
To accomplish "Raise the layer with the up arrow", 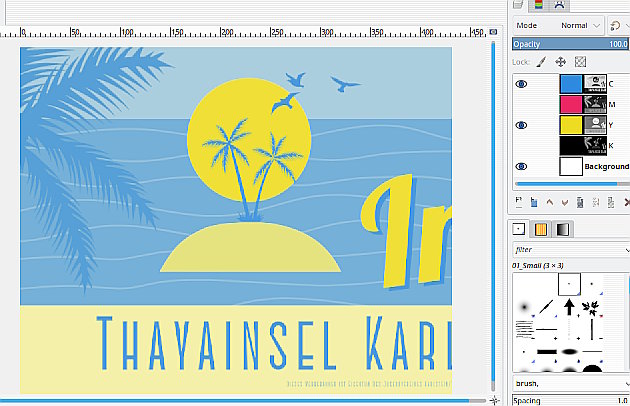I will click(549, 202).
